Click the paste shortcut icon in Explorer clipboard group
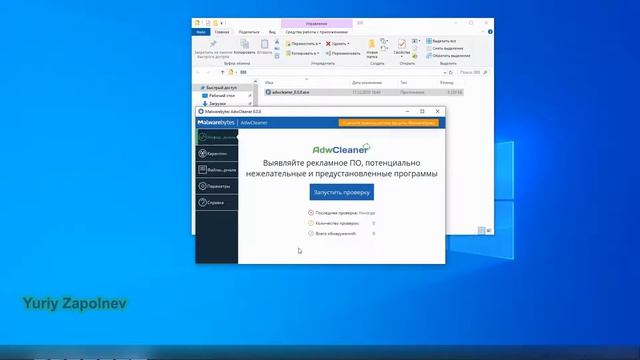 277,56
